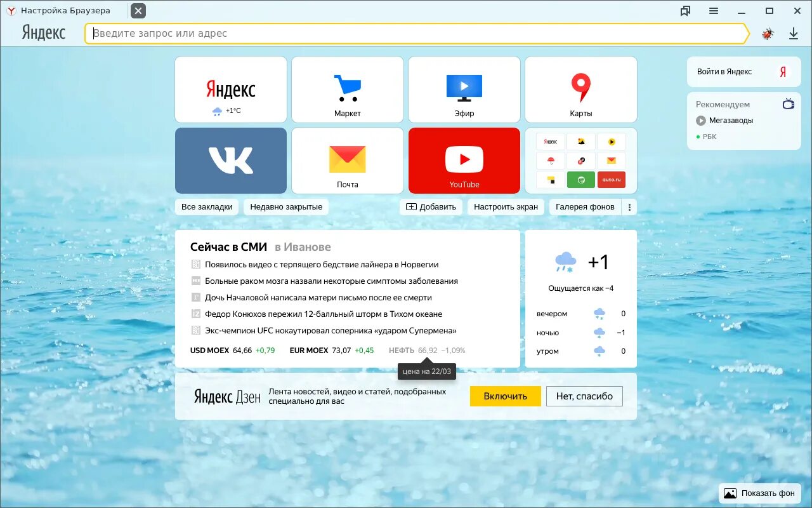Viewport: 812px width, 508px height.
Task: Close the Настройка Браузера tab
Action: pos(138,11)
